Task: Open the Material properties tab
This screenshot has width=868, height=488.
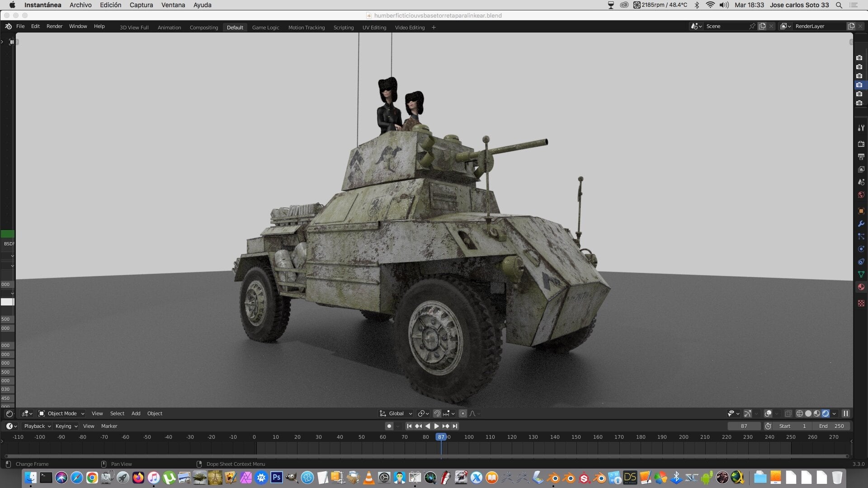Action: (861, 287)
